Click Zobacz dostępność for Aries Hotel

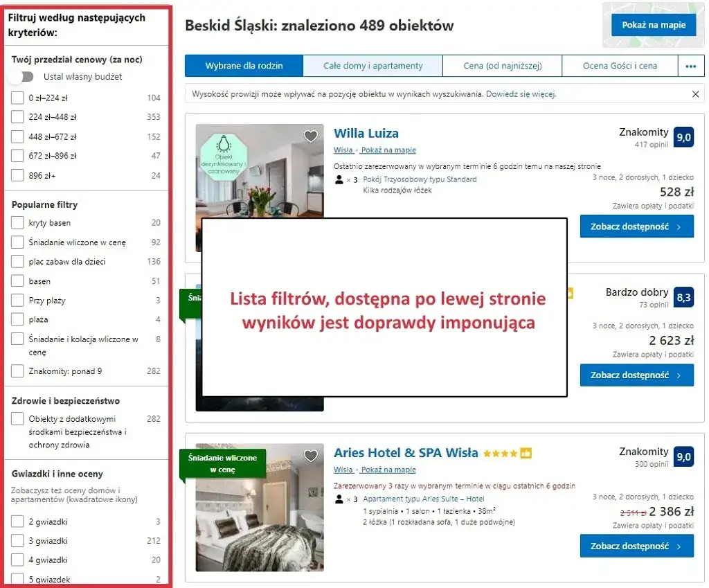point(636,546)
